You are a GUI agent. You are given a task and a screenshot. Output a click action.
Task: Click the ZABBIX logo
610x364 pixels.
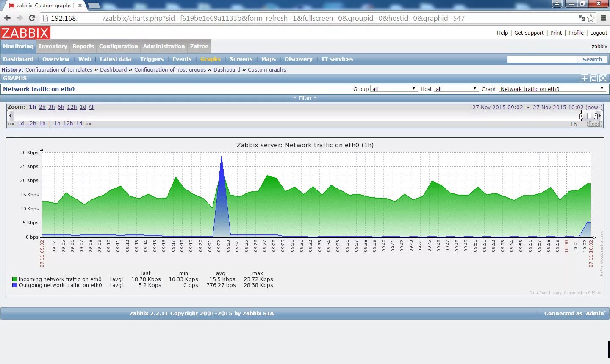point(25,33)
